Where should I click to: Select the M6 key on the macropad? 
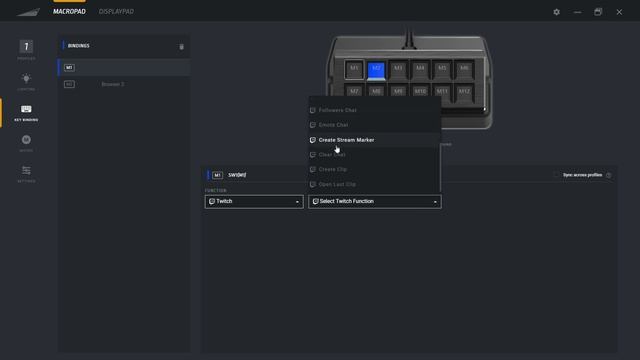(x=464, y=69)
